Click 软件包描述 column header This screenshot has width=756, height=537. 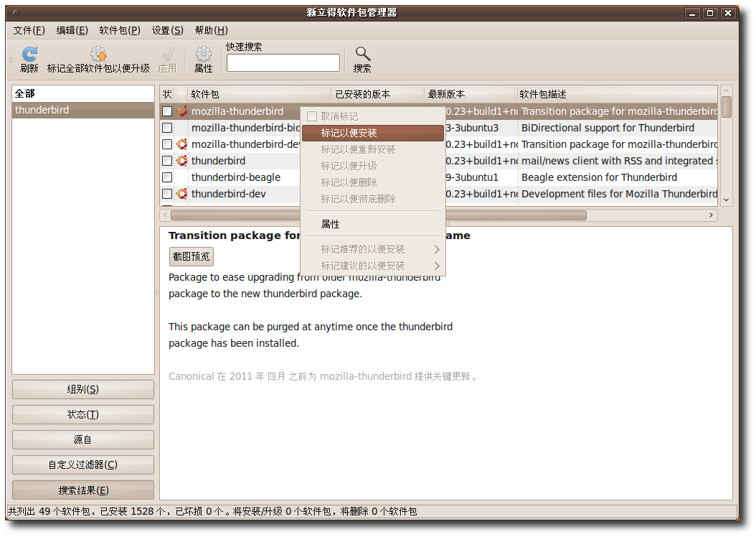(618, 94)
